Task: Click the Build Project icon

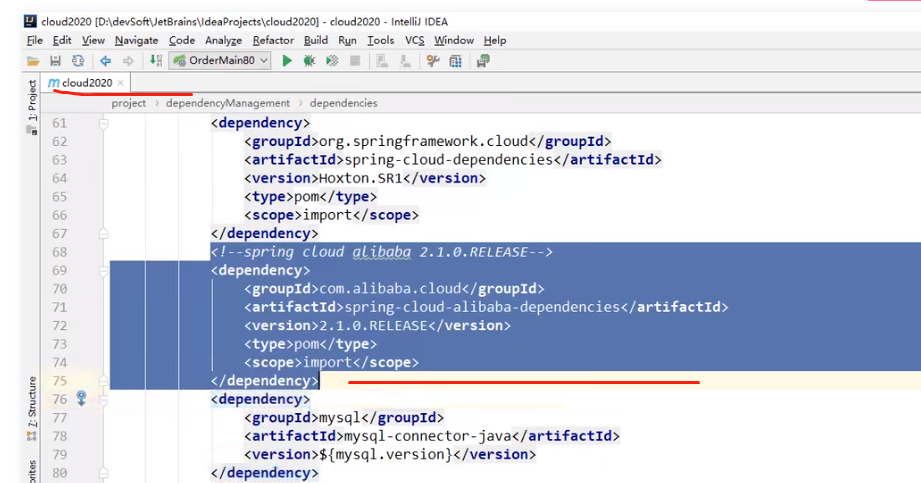Action: [x=156, y=61]
